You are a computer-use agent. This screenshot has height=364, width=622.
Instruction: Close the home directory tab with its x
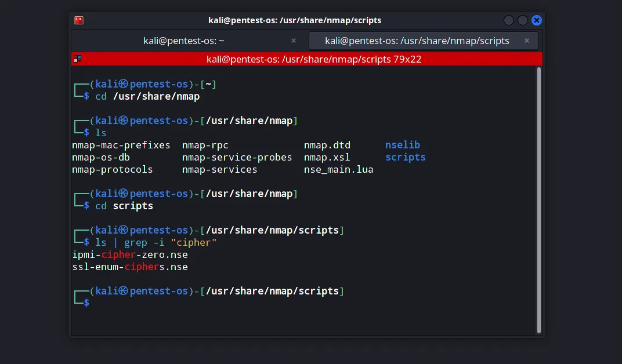click(293, 41)
